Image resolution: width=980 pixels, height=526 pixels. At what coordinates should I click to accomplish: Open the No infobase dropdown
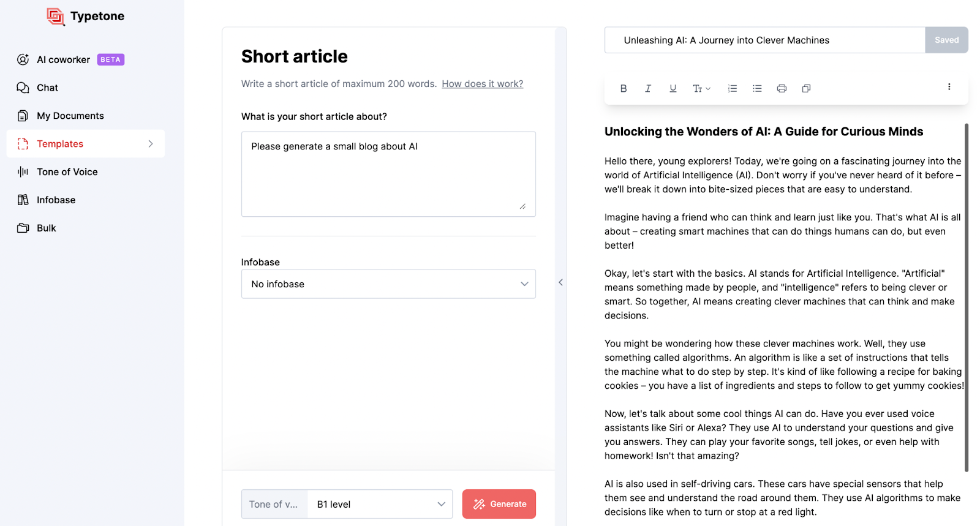pos(388,284)
